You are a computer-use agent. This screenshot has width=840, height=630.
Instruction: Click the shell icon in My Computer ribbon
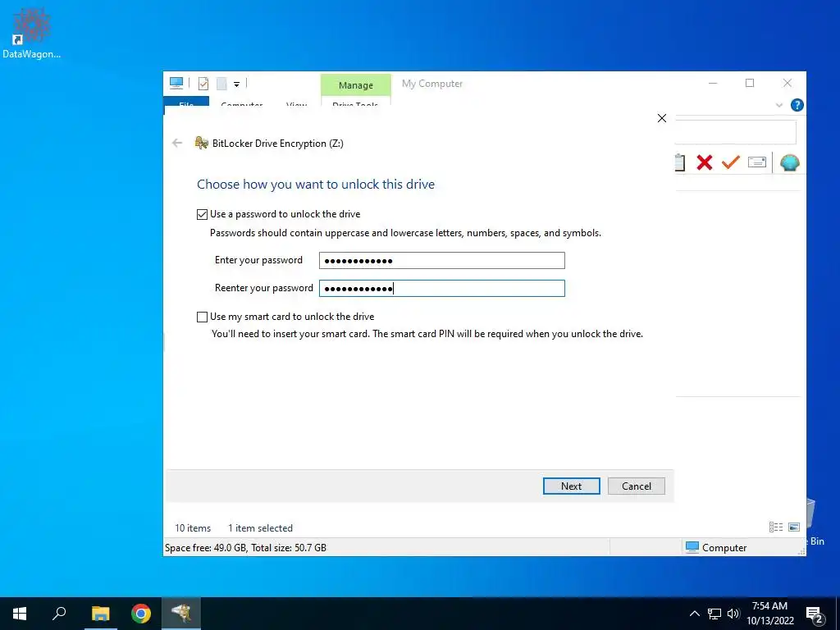tap(790, 162)
